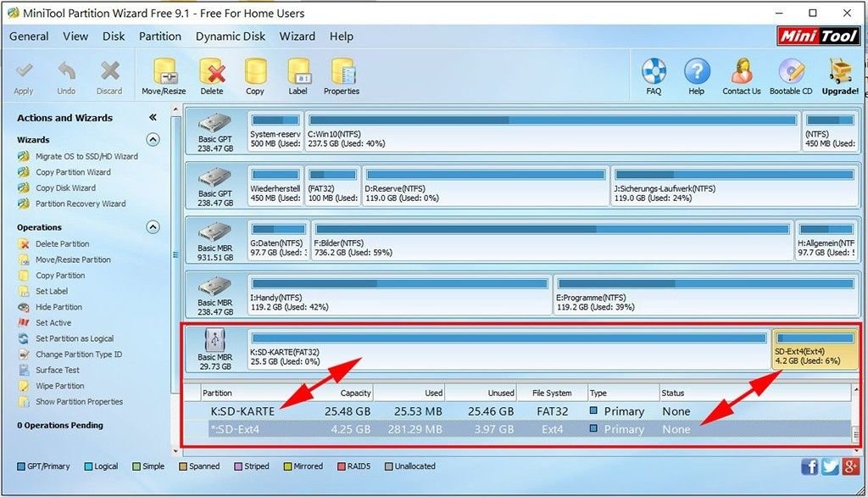The height and width of the screenshot is (497, 868).
Task: Open the Help menu
Action: pos(342,36)
